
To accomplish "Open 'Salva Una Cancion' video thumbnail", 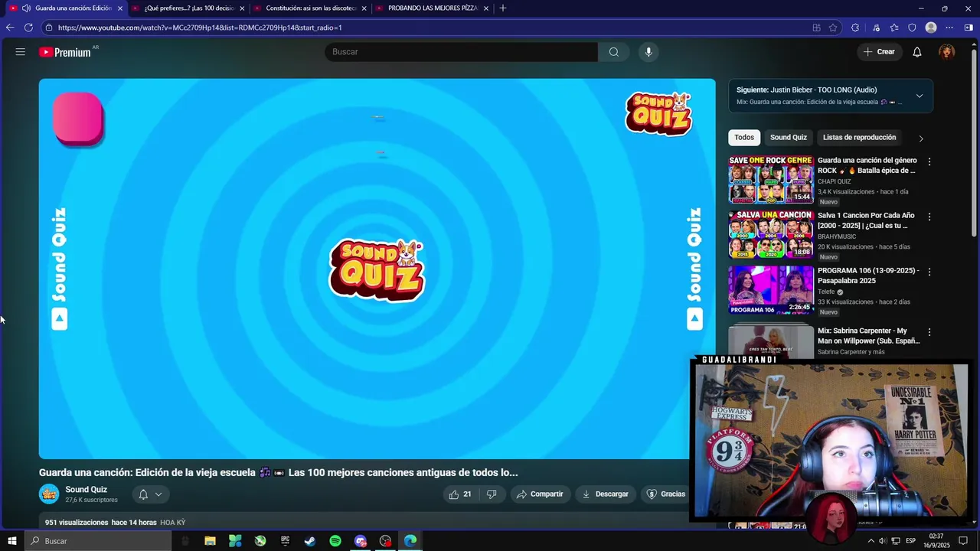I will point(770,235).
